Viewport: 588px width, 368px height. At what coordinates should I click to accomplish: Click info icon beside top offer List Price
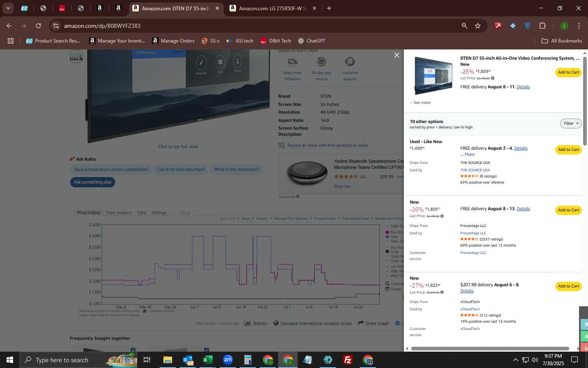tap(492, 78)
